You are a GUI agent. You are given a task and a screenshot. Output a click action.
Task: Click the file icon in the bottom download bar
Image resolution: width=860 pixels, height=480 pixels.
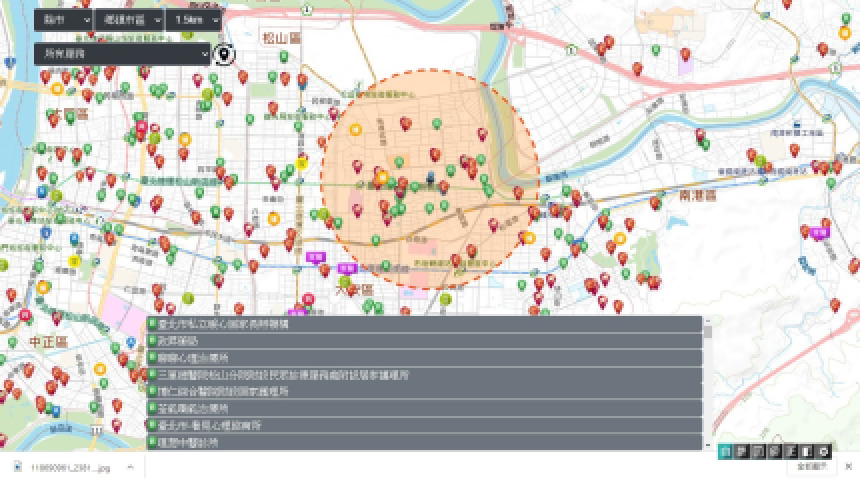pos(18,467)
